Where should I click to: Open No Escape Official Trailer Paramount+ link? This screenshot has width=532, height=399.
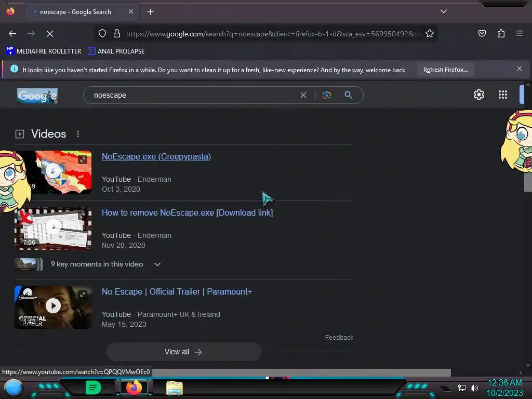(x=177, y=292)
